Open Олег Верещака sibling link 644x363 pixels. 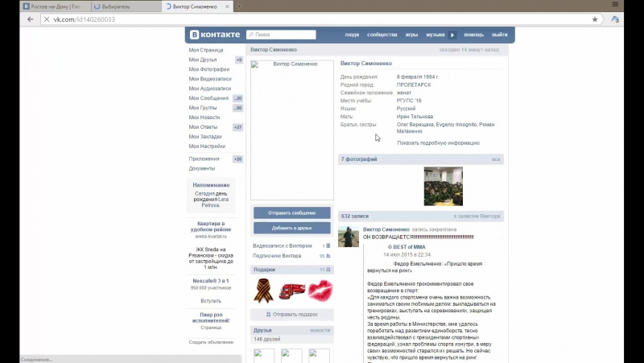click(415, 125)
